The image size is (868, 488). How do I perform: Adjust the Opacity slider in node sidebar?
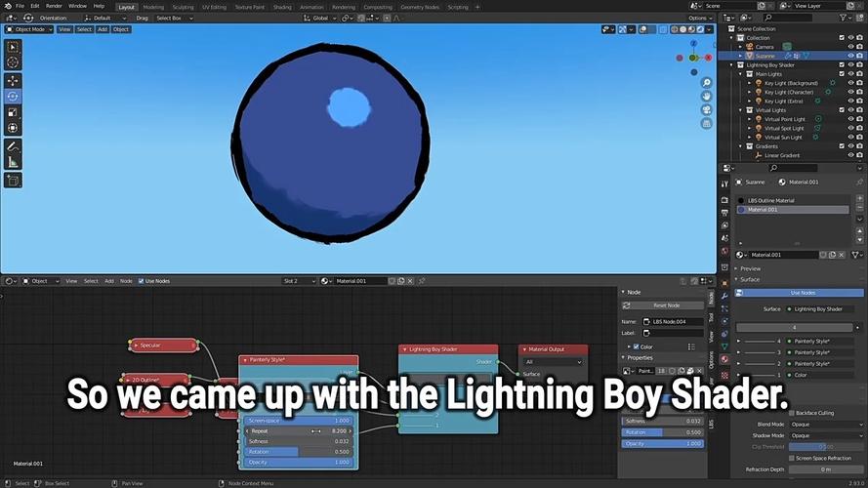(x=663, y=444)
